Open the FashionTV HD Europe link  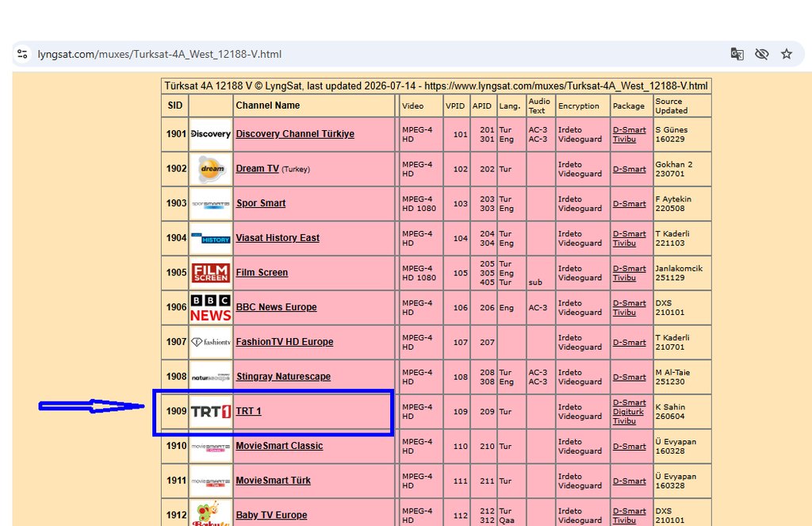(x=285, y=342)
